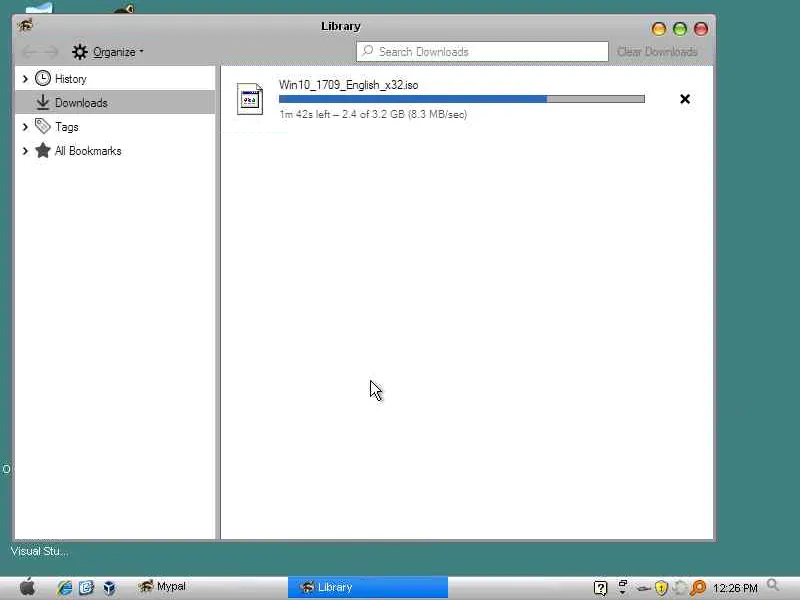Click the History clock icon

click(x=42, y=78)
